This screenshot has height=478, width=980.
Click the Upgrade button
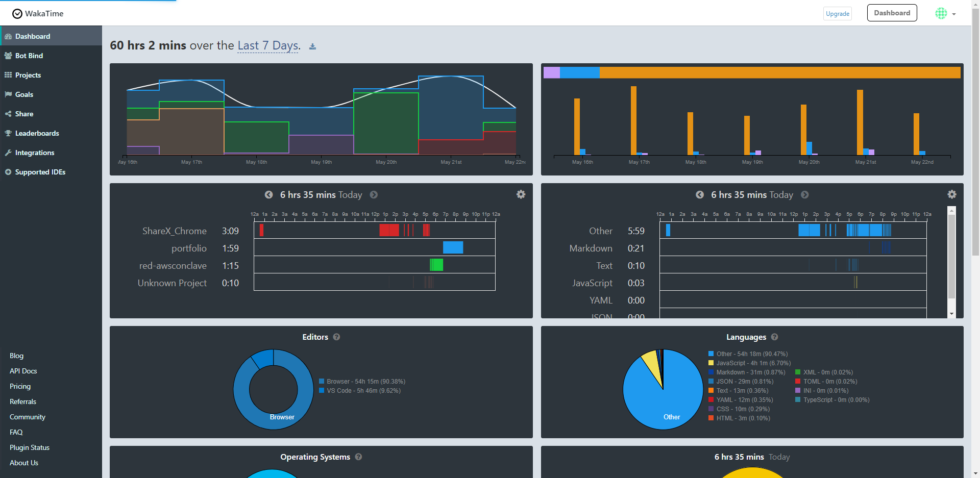point(838,14)
